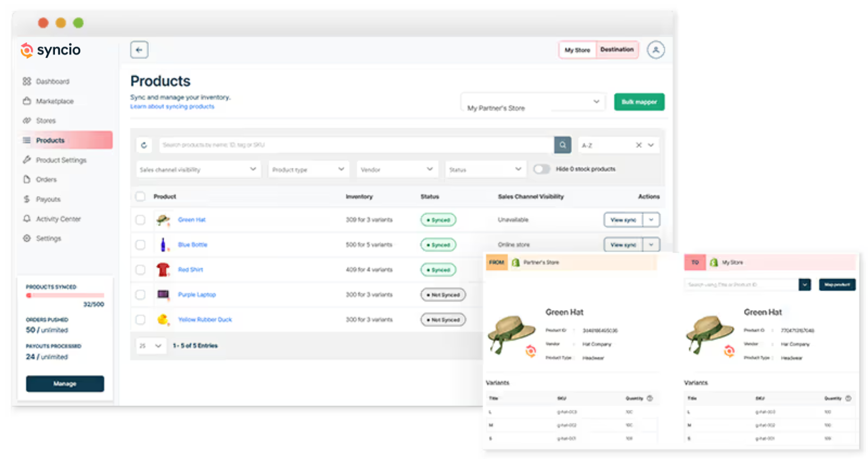Open the My Partner's Store dropdown
Viewport: 868px width, 459px height.
tap(533, 102)
